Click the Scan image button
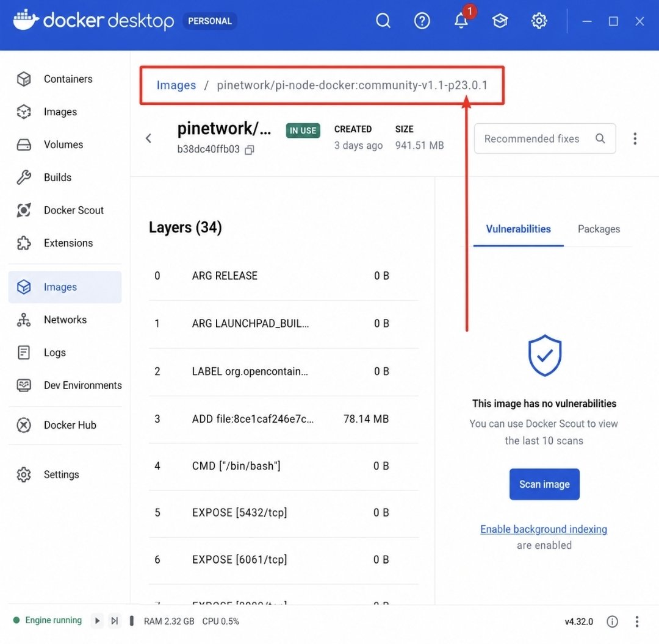Image resolution: width=659 pixels, height=644 pixels. pos(544,484)
